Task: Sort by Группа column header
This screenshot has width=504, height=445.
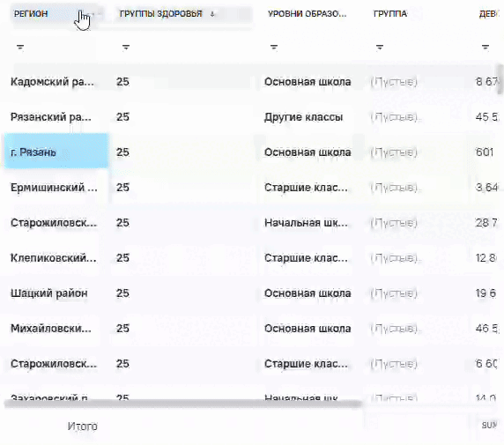Action: [390, 14]
